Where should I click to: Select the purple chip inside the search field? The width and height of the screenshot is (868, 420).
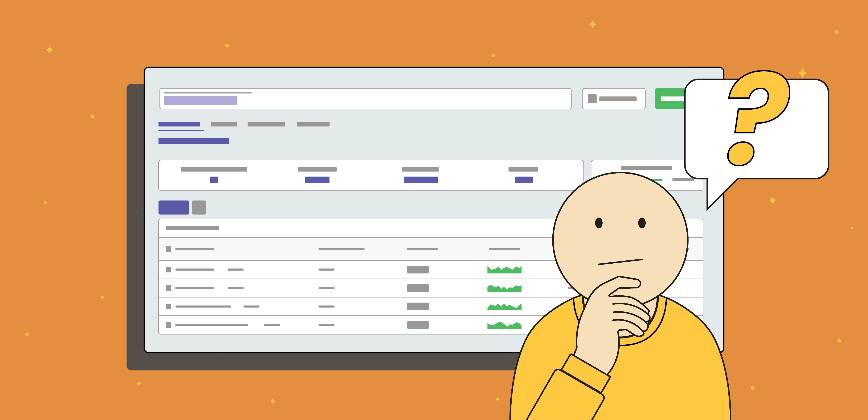[x=201, y=101]
